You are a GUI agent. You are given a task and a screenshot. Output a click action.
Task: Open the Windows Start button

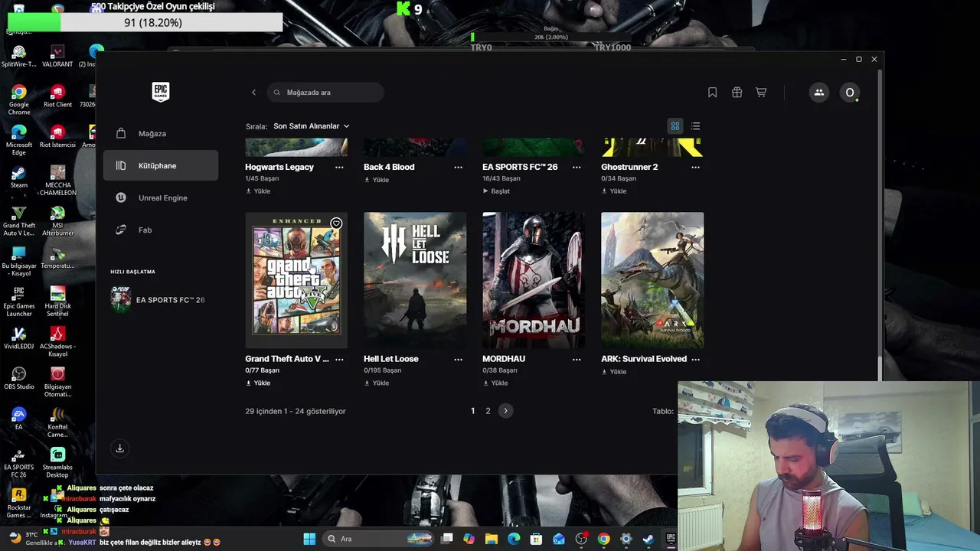click(x=309, y=539)
